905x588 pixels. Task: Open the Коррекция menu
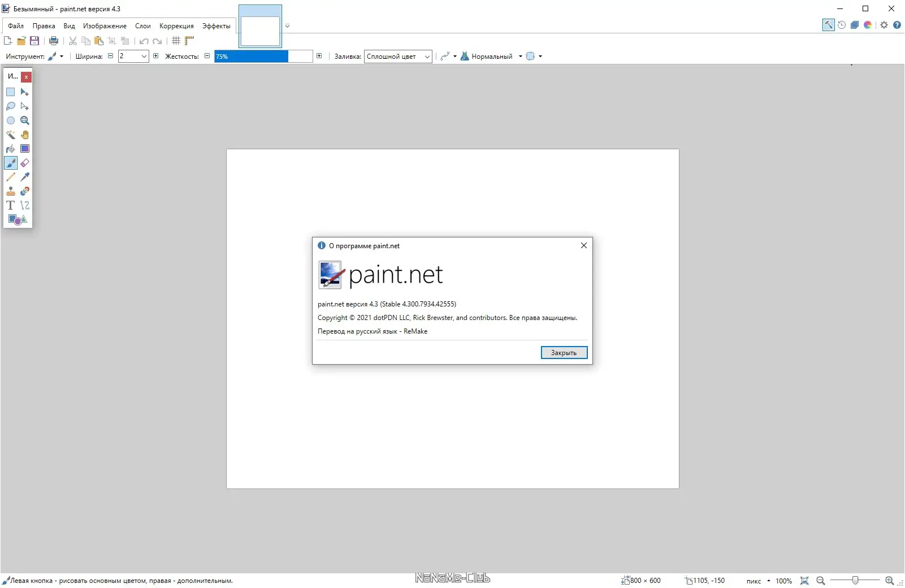coord(176,26)
